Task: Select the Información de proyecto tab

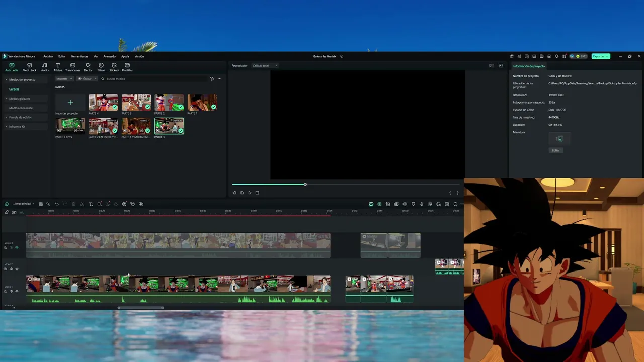Action: pos(529,66)
